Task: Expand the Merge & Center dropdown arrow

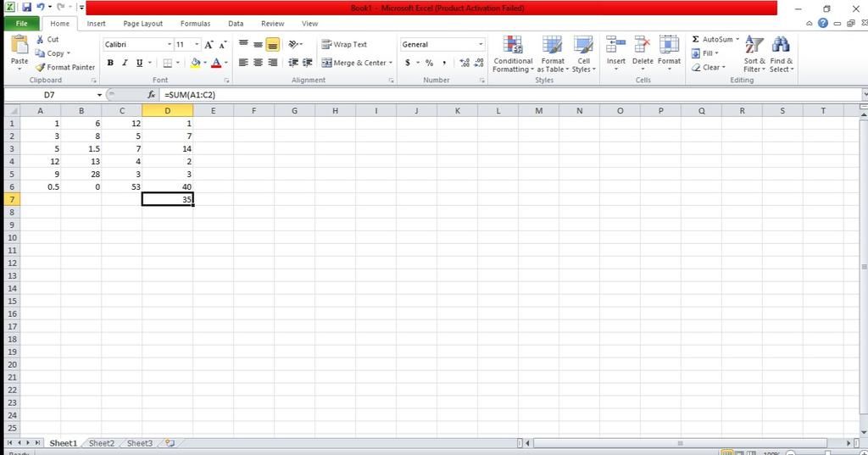Action: 390,63
